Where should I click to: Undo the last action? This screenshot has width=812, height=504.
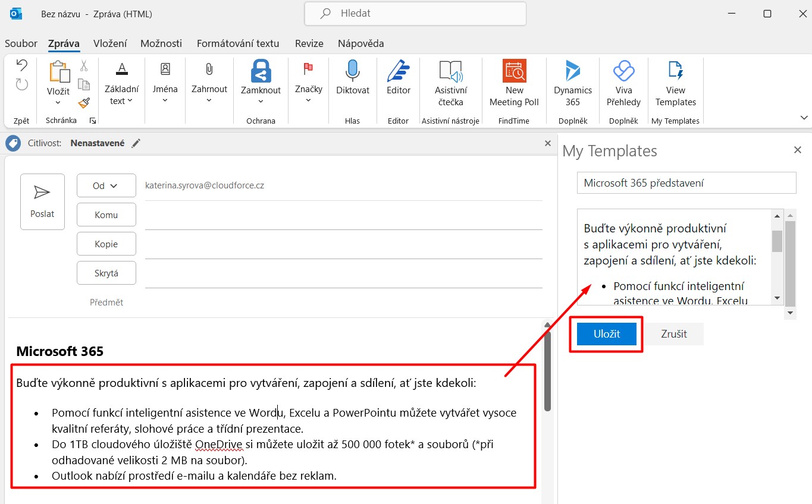pos(22,65)
